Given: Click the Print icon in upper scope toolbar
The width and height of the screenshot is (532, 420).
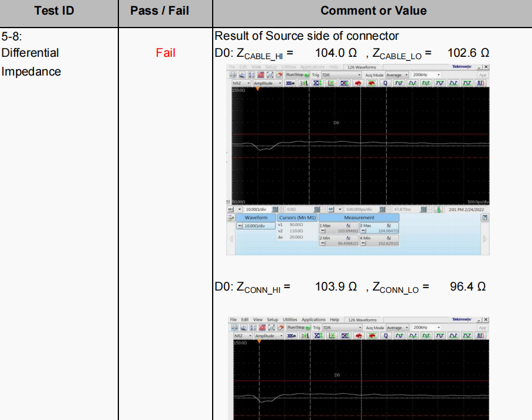Looking at the screenshot, I should click(233, 75).
